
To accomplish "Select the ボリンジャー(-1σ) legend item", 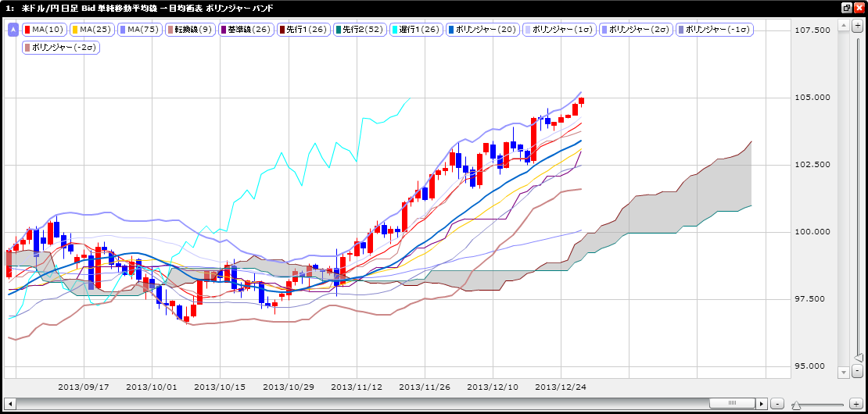I will click(x=715, y=30).
